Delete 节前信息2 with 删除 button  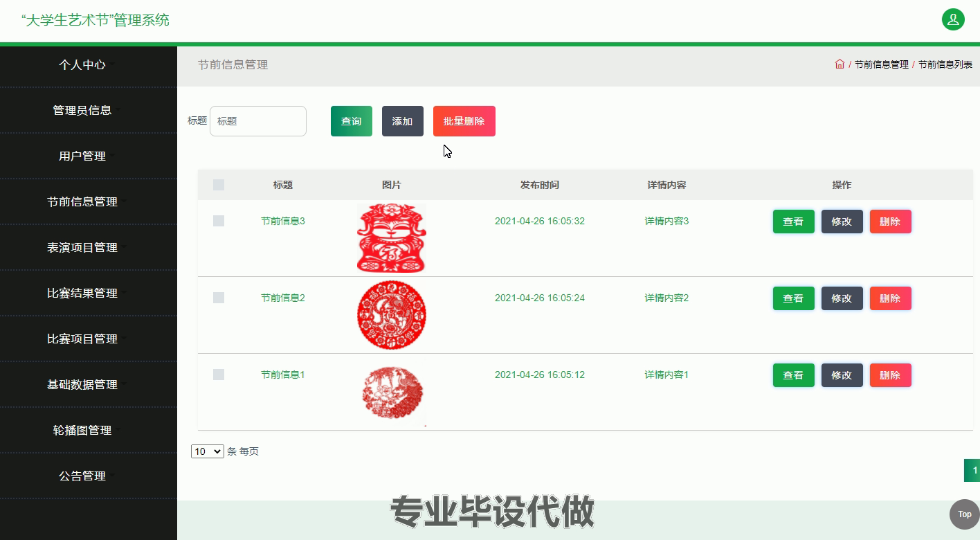click(891, 298)
